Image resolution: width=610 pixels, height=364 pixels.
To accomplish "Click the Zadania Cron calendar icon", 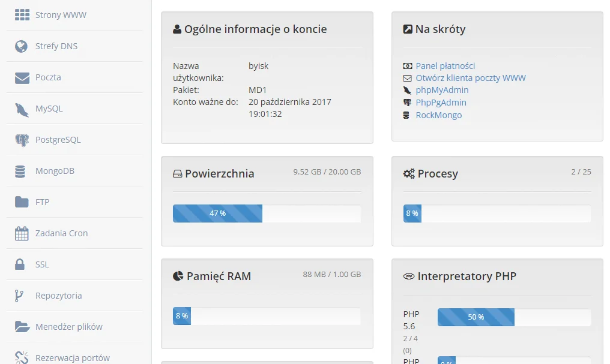I will (22, 233).
